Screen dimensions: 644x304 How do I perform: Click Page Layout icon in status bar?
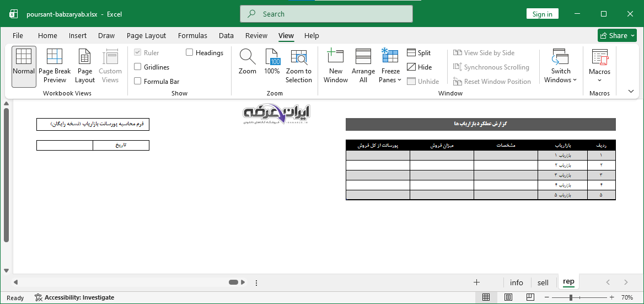click(508, 297)
